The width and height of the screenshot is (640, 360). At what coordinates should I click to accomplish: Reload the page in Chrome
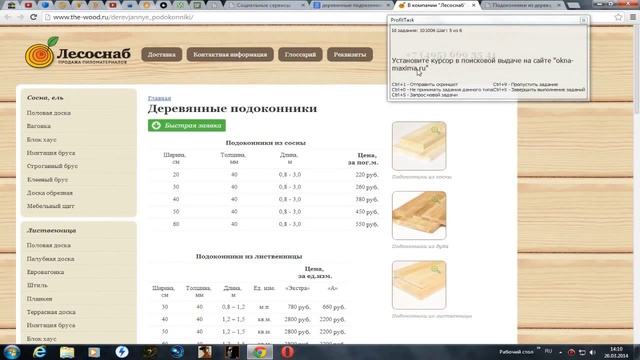pos(33,17)
